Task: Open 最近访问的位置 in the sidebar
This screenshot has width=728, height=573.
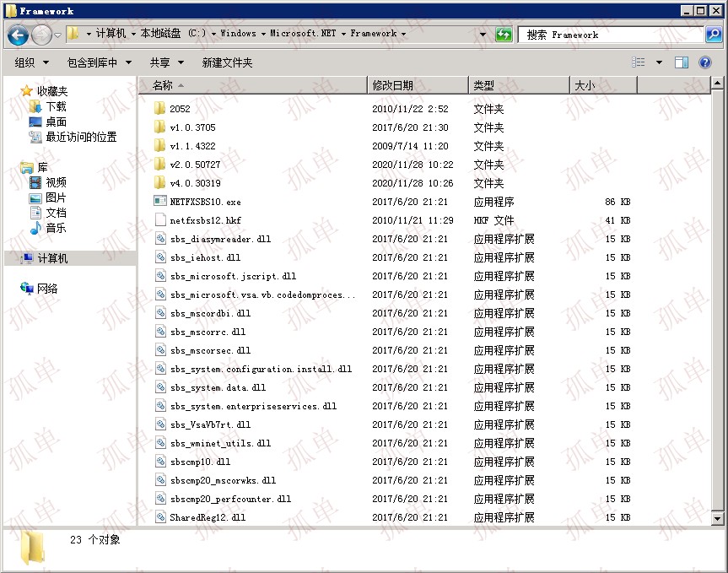Action: click(x=81, y=137)
